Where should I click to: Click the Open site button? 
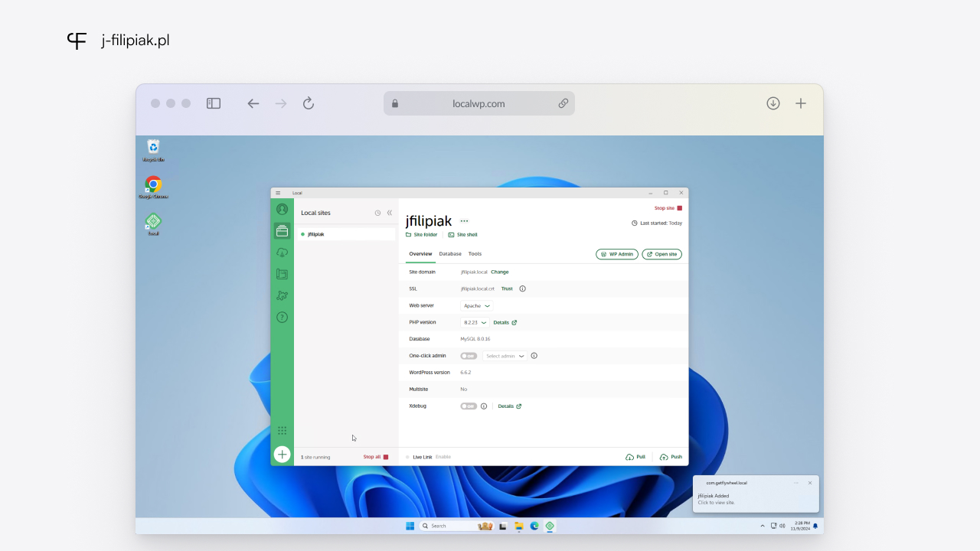pyautogui.click(x=661, y=254)
